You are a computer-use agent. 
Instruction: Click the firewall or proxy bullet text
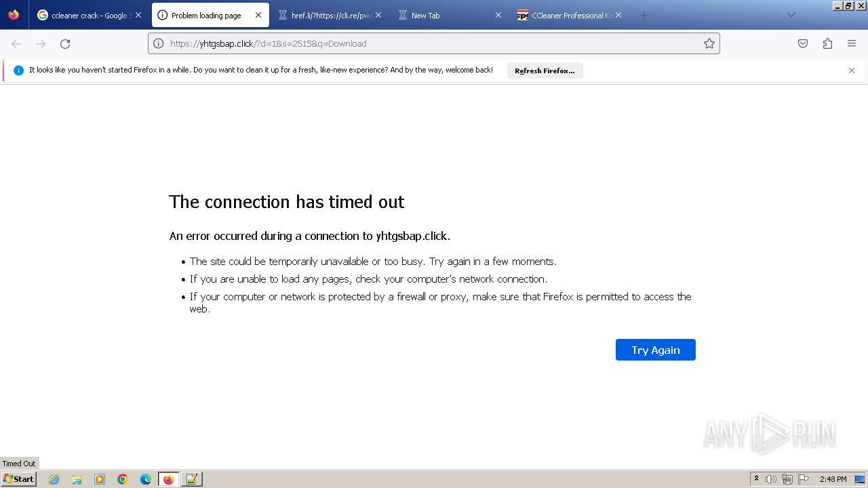coord(440,302)
